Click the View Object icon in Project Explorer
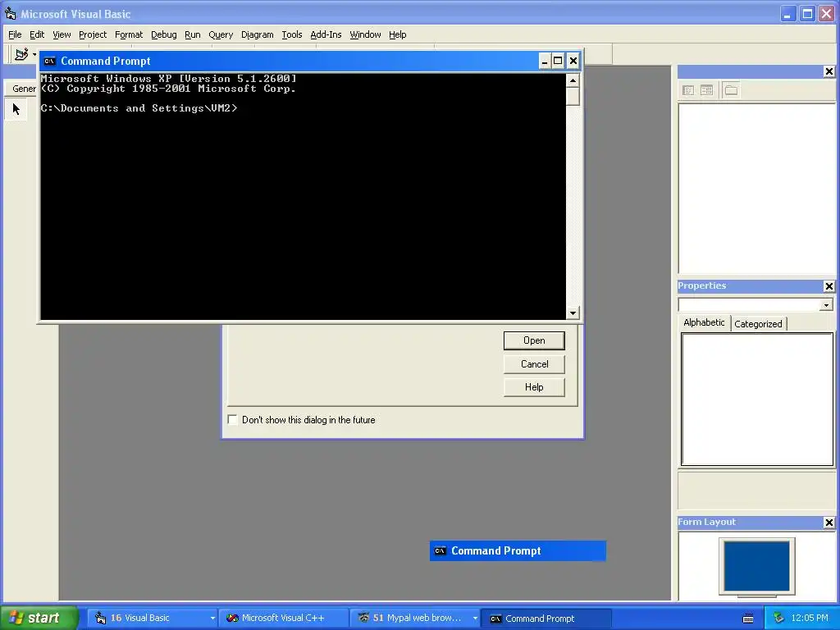840x630 pixels. point(706,90)
